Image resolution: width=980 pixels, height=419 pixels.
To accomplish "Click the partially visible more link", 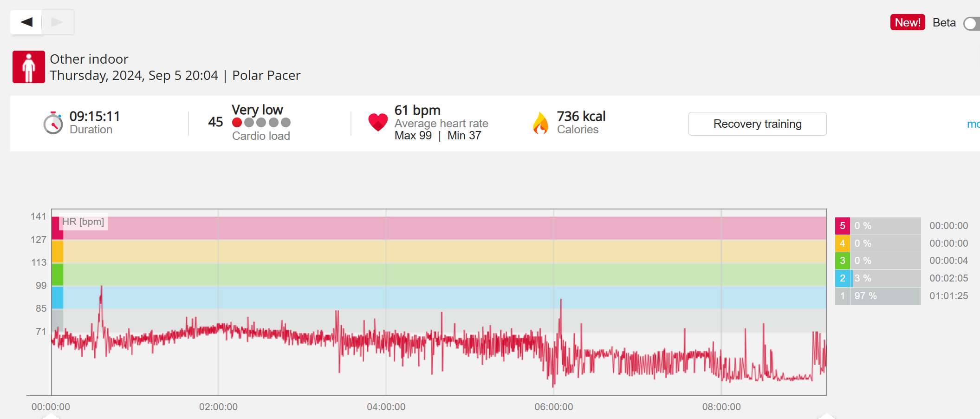I will (973, 124).
